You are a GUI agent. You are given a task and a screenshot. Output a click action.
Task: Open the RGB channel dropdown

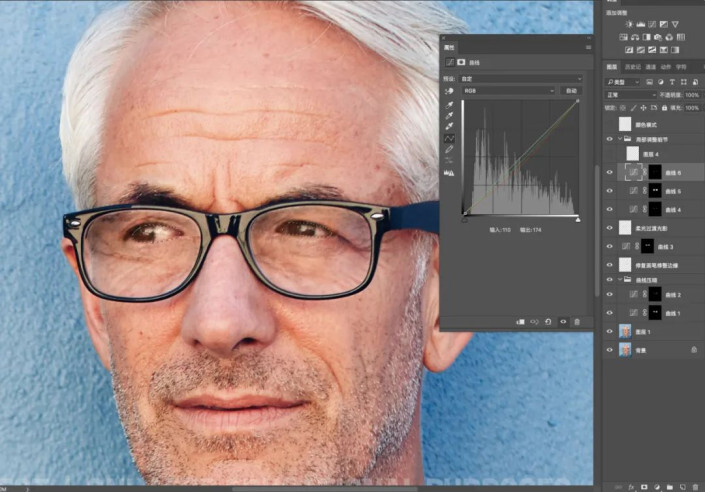click(x=508, y=90)
